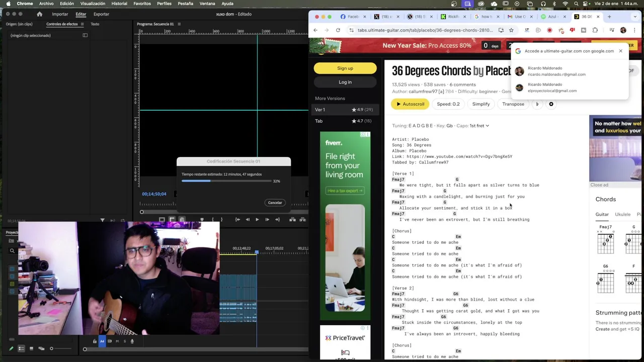Open a new Chrome tab
Image resolution: width=644 pixels, height=362 pixels.
coord(609,17)
